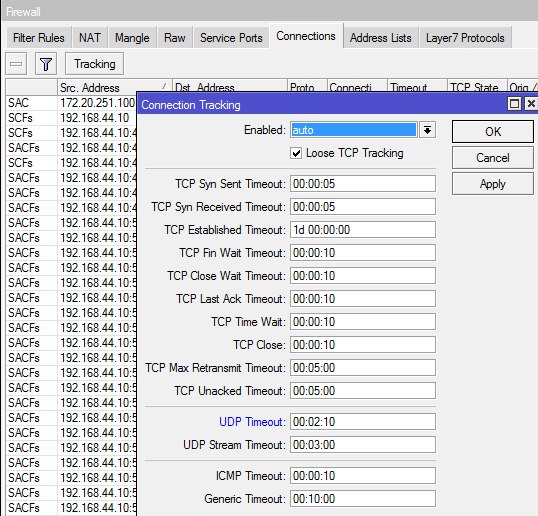This screenshot has height=516, width=538.
Task: Select the Connections tab
Action: tap(306, 36)
